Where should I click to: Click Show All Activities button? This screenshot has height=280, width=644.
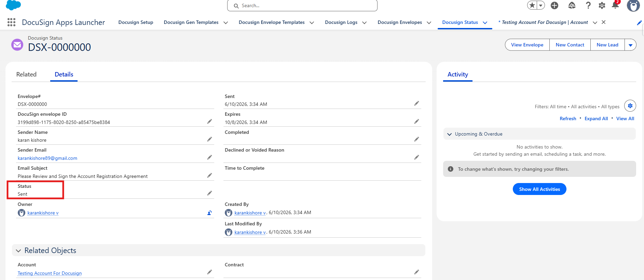coord(539,189)
